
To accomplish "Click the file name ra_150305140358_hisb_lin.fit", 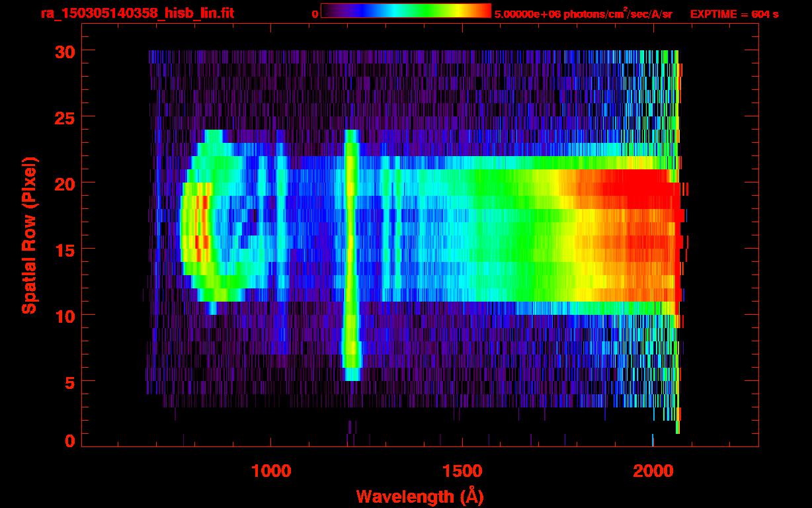I will (137, 13).
